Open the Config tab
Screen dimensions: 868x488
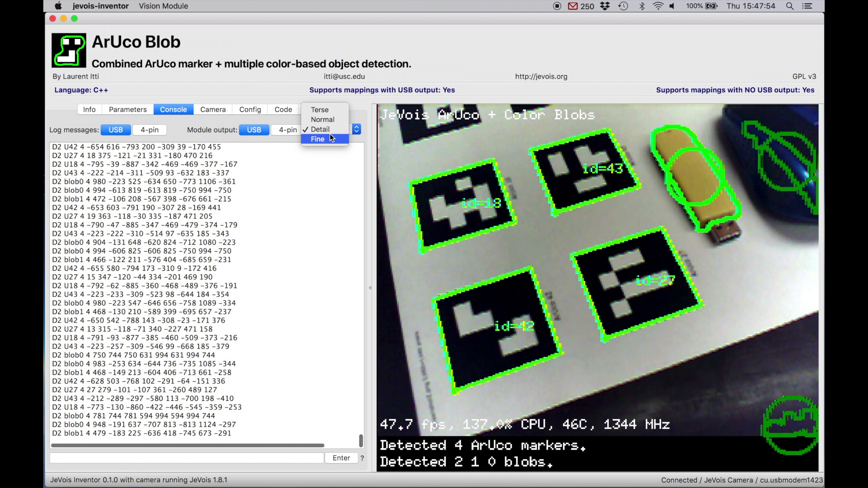pyautogui.click(x=250, y=109)
